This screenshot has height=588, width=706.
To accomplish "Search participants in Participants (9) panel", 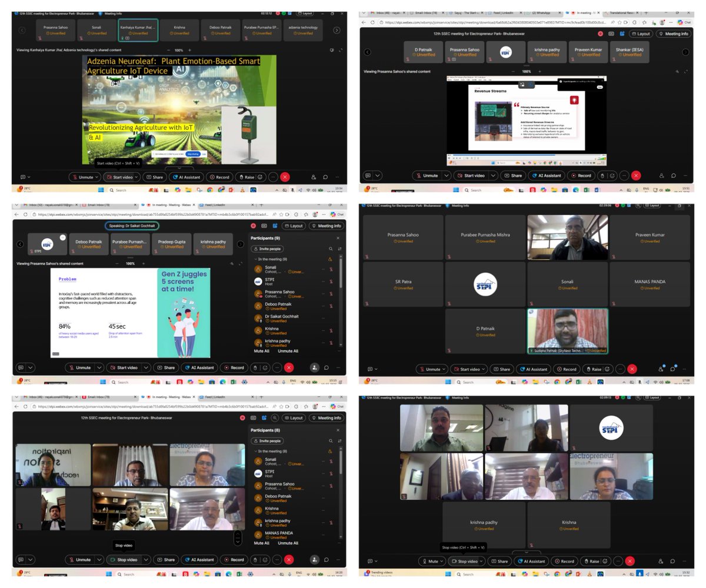I will click(331, 249).
